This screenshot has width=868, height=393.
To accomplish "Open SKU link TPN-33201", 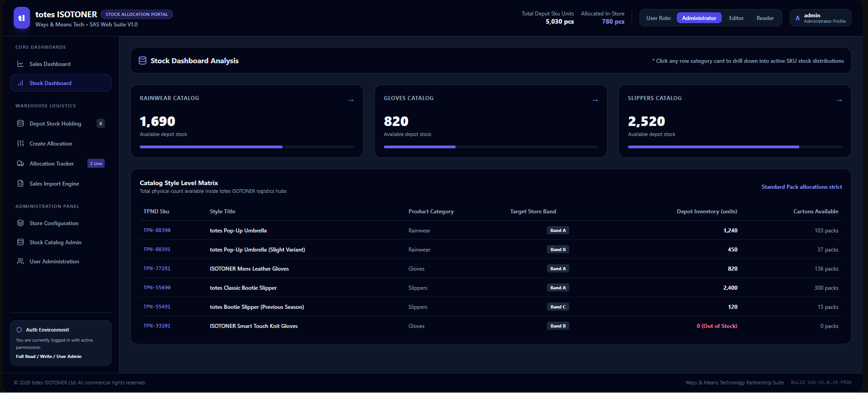I will coord(157,326).
